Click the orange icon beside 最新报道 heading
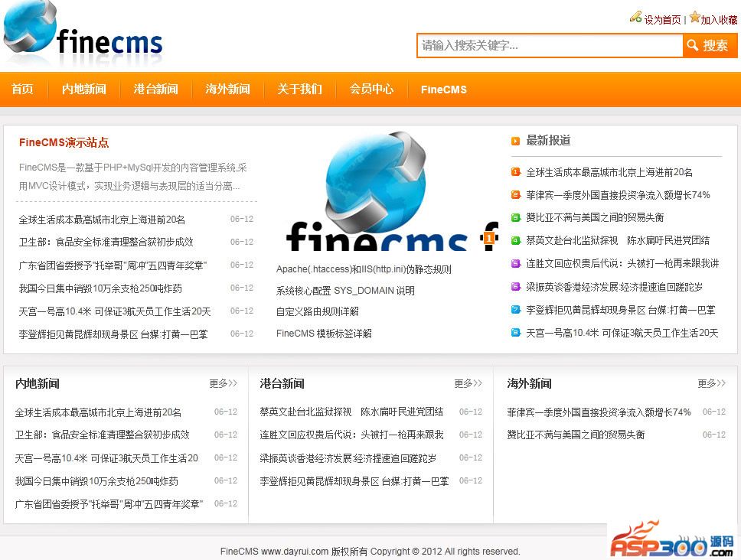Screen dimensions: 741x560 point(516,141)
